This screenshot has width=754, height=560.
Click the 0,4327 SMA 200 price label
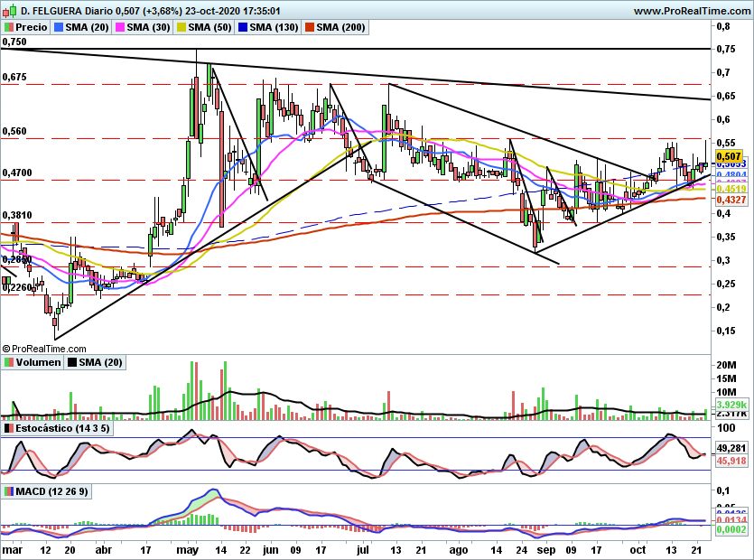coord(731,200)
